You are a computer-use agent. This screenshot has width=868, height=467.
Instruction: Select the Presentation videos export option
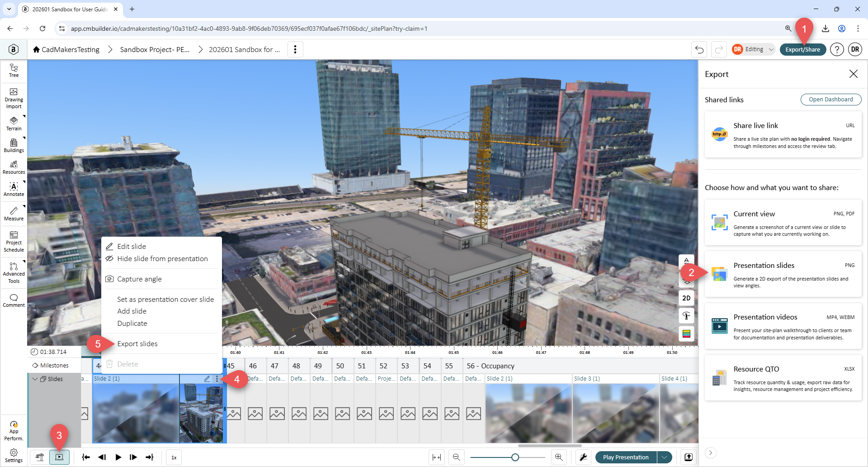point(783,326)
